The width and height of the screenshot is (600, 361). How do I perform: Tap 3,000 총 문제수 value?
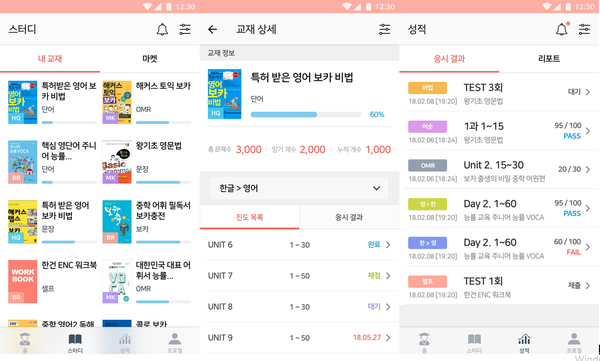pyautogui.click(x=249, y=149)
